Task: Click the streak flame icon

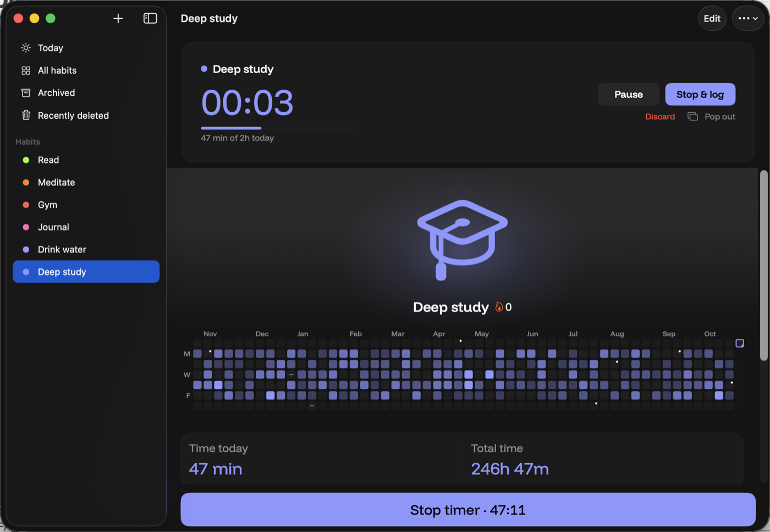Action: pos(499,307)
